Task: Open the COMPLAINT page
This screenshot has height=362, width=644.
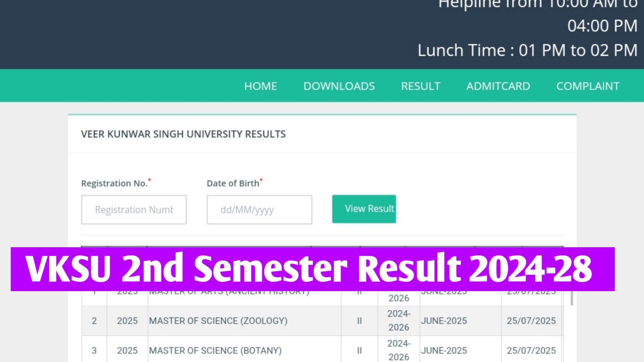Action: [x=587, y=86]
